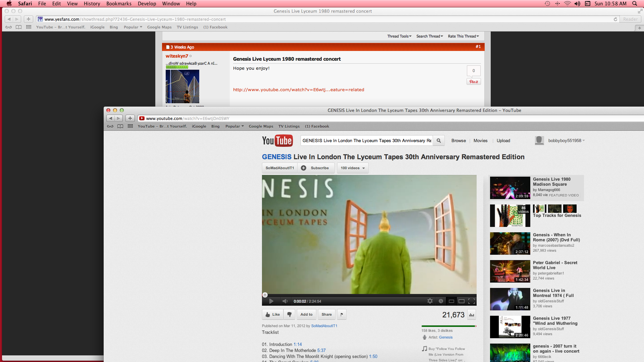Dislike the video with thumbs down
644x362 pixels.
tap(289, 314)
